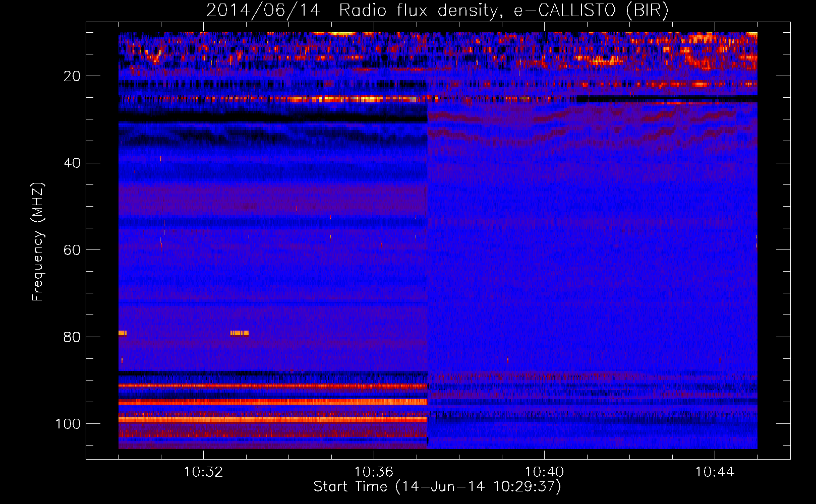Click the 10:40 time tick label
The width and height of the screenshot is (816, 504).
pyautogui.click(x=544, y=472)
